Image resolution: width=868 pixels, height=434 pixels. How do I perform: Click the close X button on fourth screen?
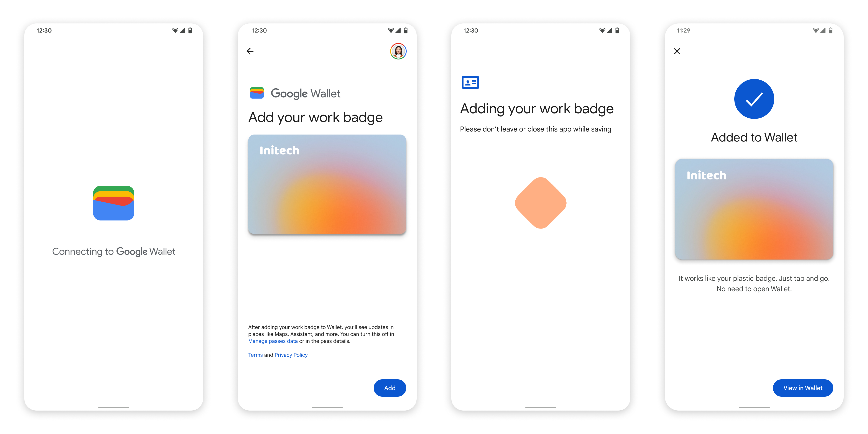pyautogui.click(x=677, y=51)
